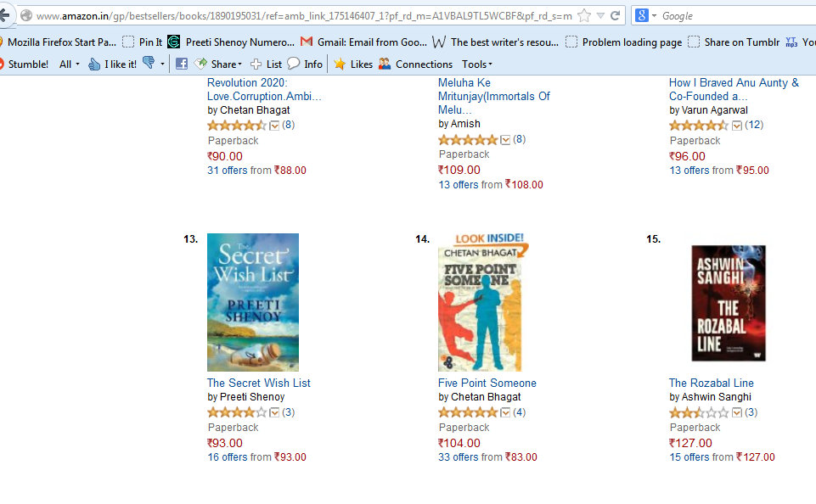Open The Secret Wish List title link
Image resolution: width=816 pixels, height=504 pixels.
click(258, 383)
